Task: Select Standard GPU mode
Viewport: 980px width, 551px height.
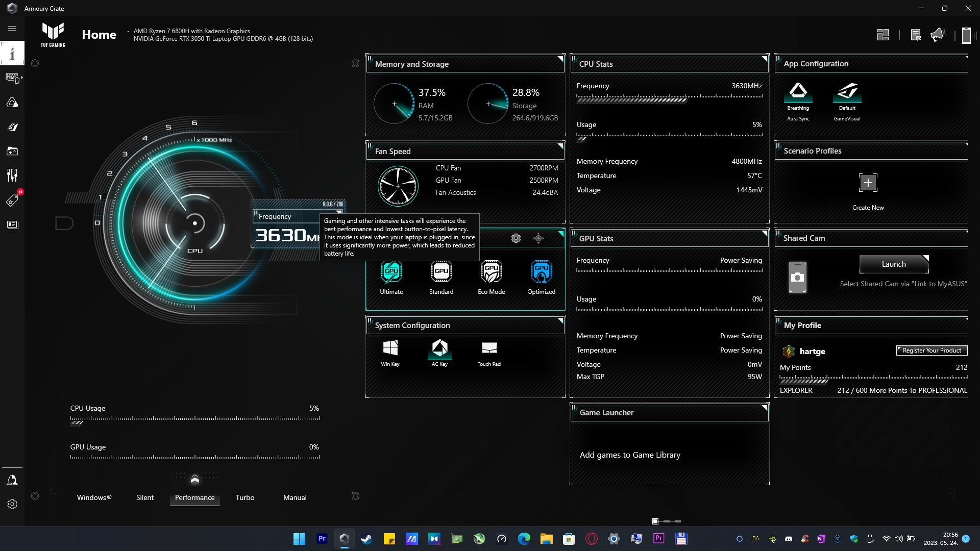Action: click(442, 278)
